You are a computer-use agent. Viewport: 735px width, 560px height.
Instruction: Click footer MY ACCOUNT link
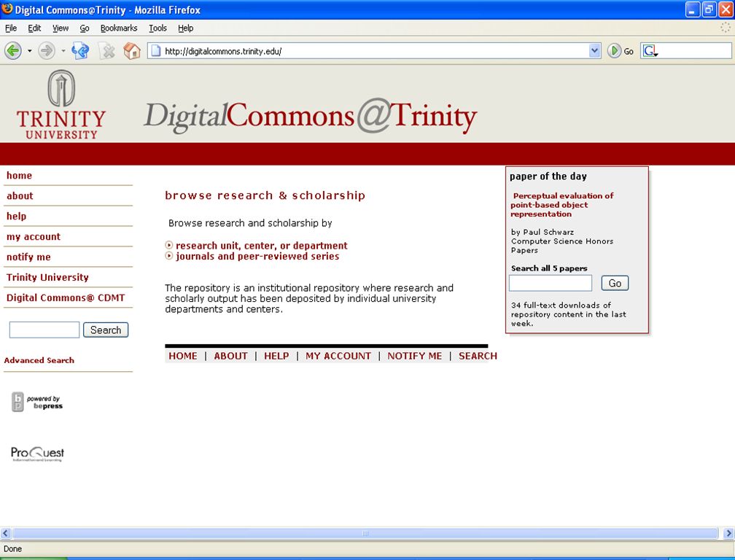coord(338,356)
